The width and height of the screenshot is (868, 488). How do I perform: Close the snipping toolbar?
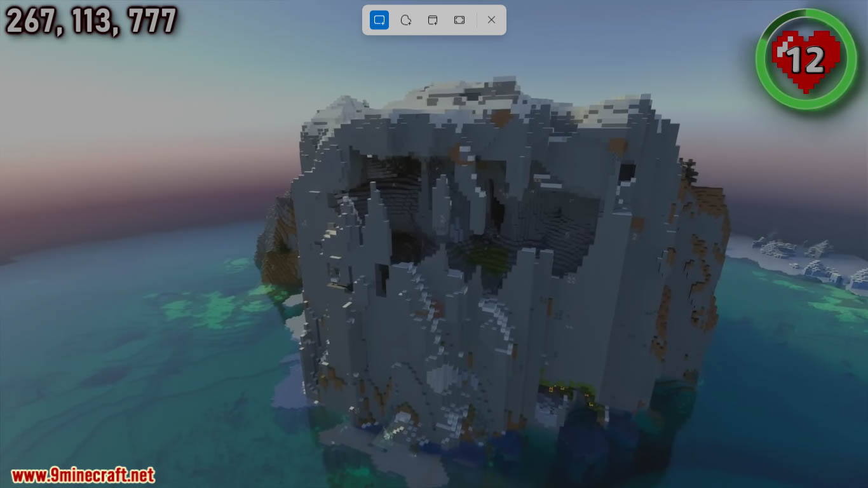[491, 20]
